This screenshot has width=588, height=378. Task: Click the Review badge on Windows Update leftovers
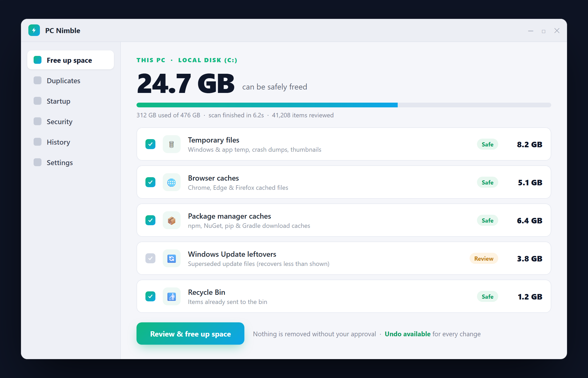(x=484, y=259)
